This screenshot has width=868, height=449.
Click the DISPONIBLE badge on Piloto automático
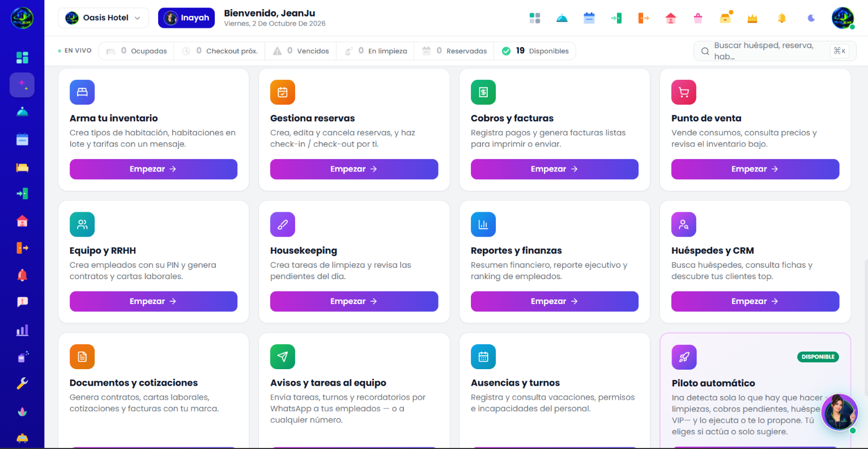(818, 357)
